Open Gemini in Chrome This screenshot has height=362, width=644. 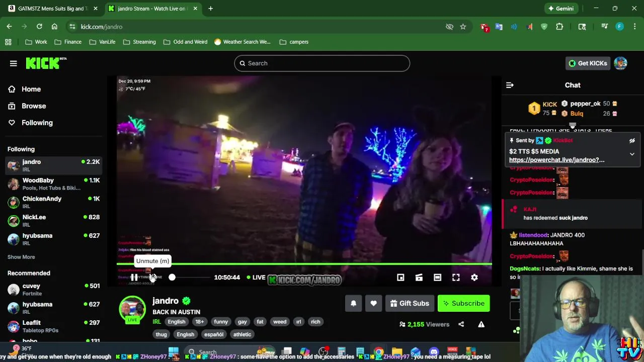(561, 9)
